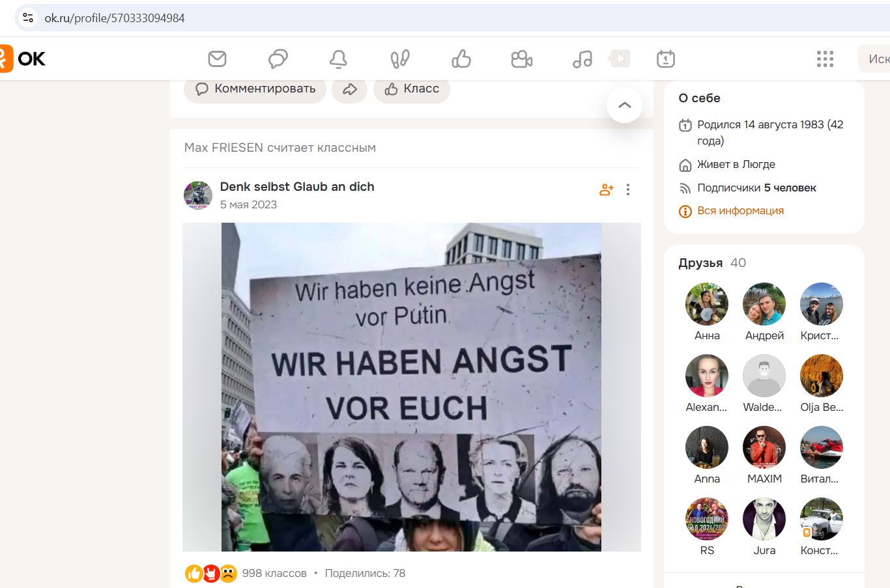Click the scroll-to-top chevron button
Image resolution: width=890 pixels, height=588 pixels.
click(624, 105)
